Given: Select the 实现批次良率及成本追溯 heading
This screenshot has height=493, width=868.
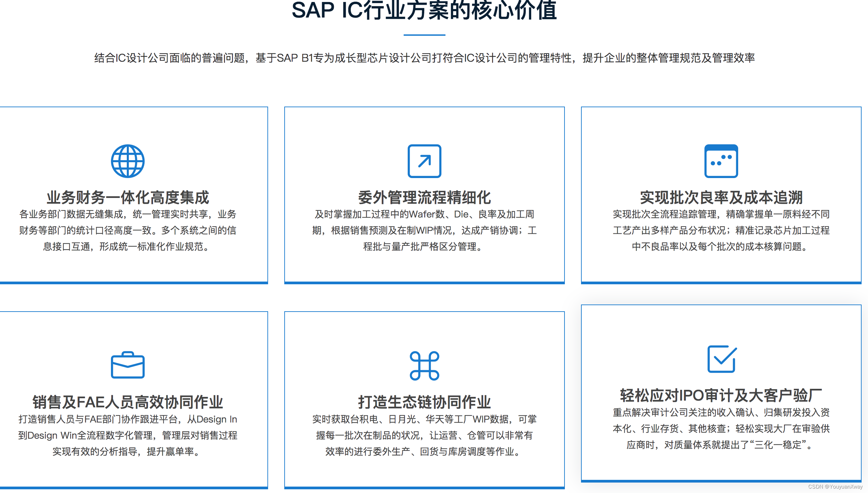Looking at the screenshot, I should (721, 197).
